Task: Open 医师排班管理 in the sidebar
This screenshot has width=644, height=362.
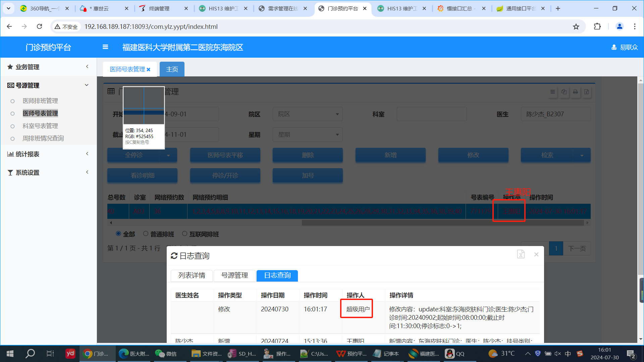Action: [40, 101]
